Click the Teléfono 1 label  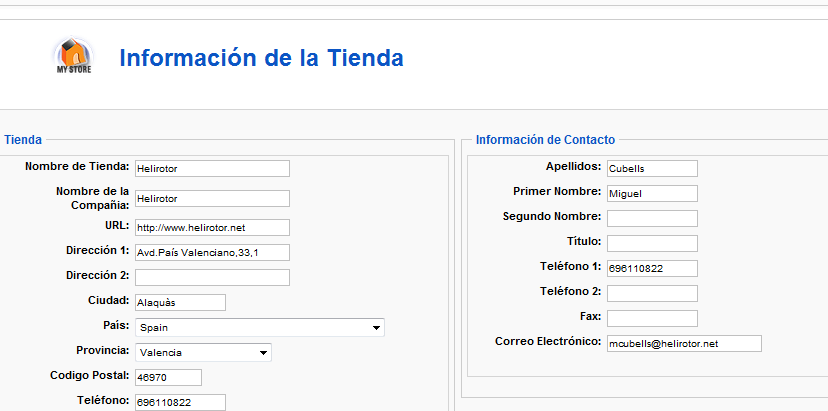(x=571, y=266)
